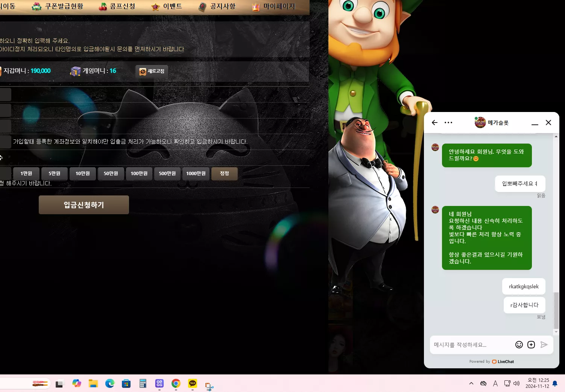Screen dimensions: 565x392
Task: Launch Copilot from the taskbar
Action: pyautogui.click(x=77, y=384)
